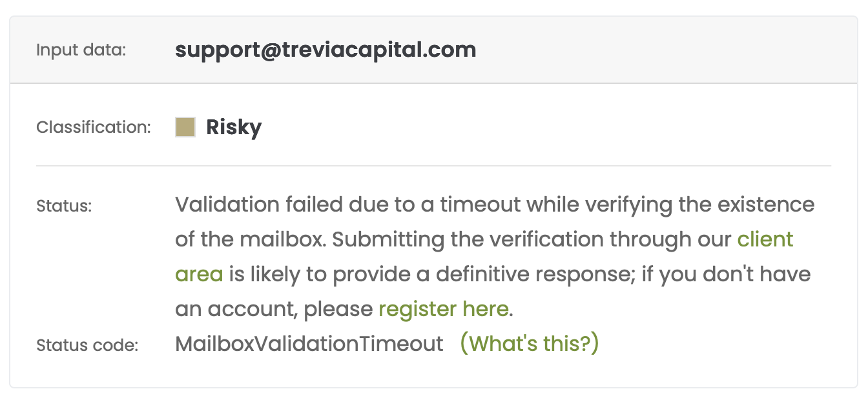Click the Classification label
Screen dimensions: 868x400
pyautogui.click(x=93, y=127)
